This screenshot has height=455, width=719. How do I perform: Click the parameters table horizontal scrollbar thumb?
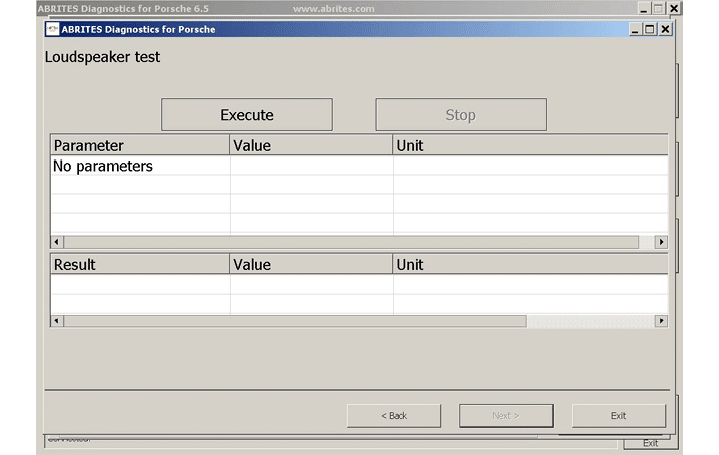coord(350,242)
